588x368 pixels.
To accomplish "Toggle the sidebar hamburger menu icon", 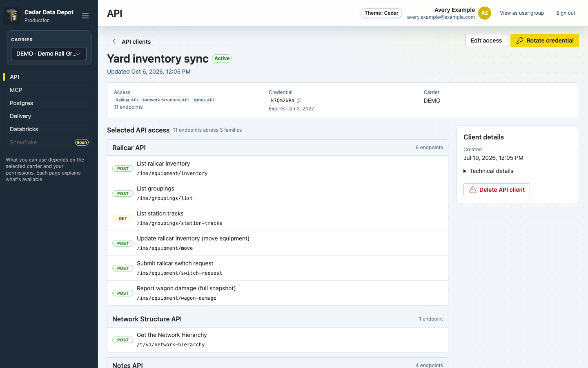I will 85,16.
